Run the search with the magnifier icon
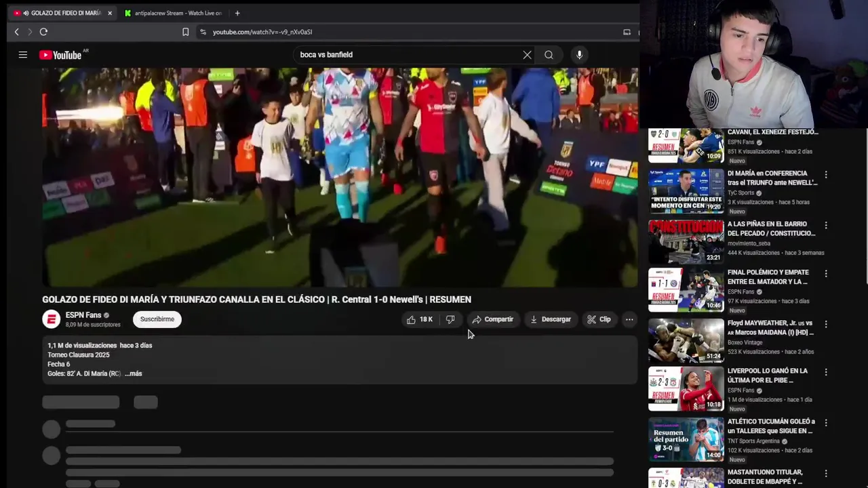Viewport: 868px width, 488px height. coord(549,55)
